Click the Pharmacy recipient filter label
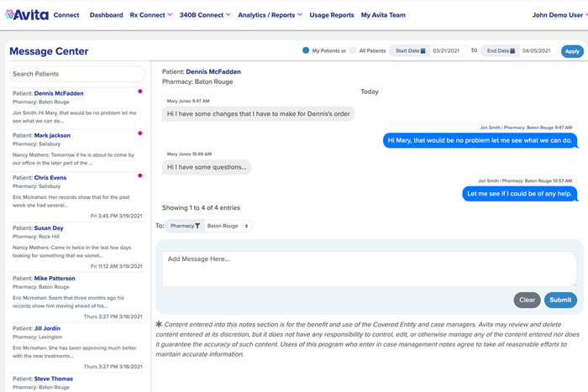Image resolution: width=588 pixels, height=392 pixels. tap(185, 226)
